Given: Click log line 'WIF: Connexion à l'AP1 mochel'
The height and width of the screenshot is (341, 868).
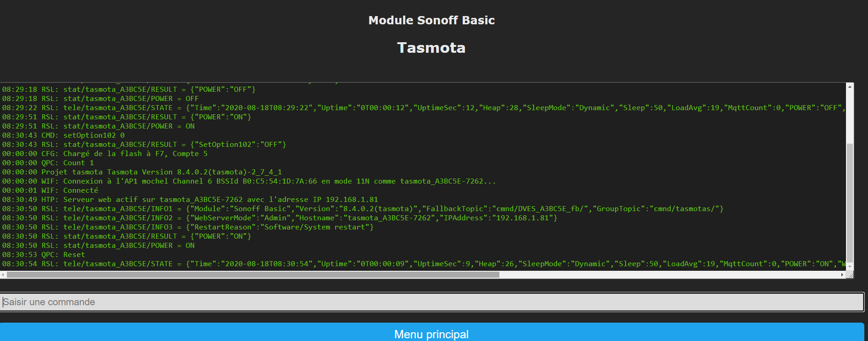Looking at the screenshot, I should point(249,181).
